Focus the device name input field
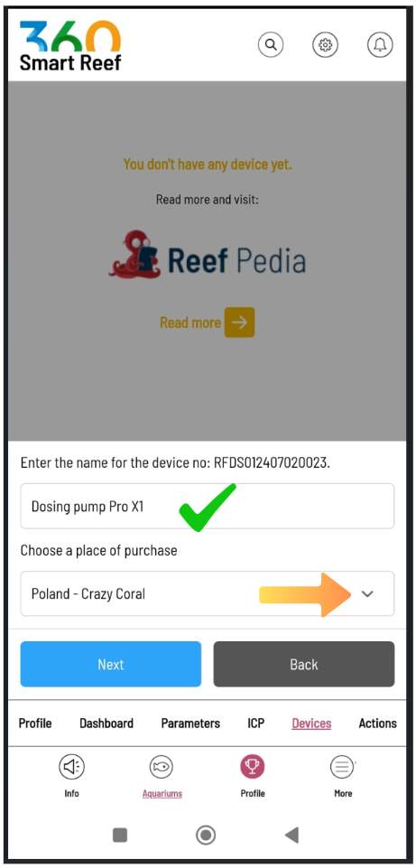Viewport: 416px width, 868px height. [x=208, y=506]
